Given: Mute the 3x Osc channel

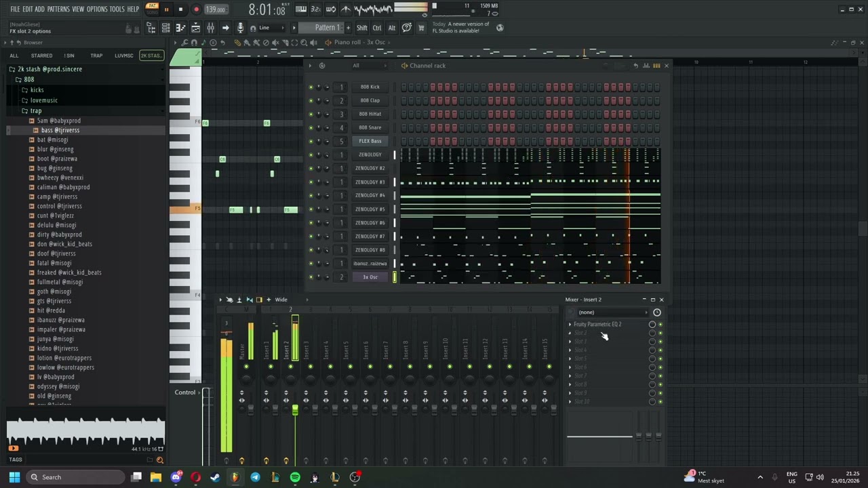Looking at the screenshot, I should click(311, 277).
